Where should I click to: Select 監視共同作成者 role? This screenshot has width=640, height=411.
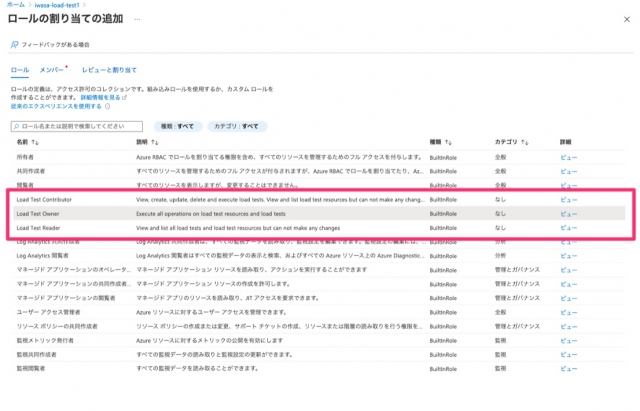319,355
